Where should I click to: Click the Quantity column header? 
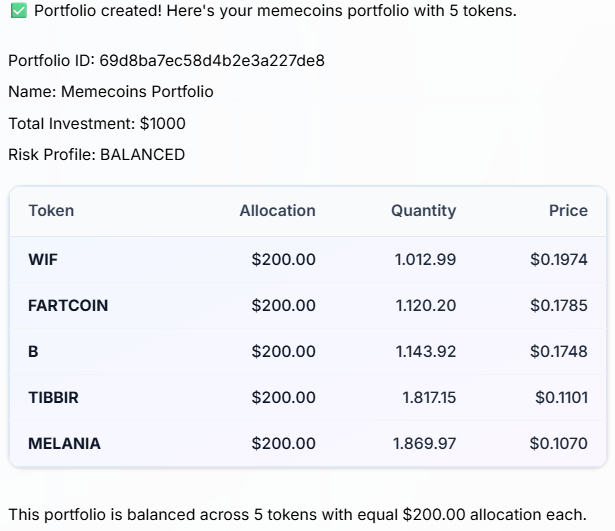424,211
